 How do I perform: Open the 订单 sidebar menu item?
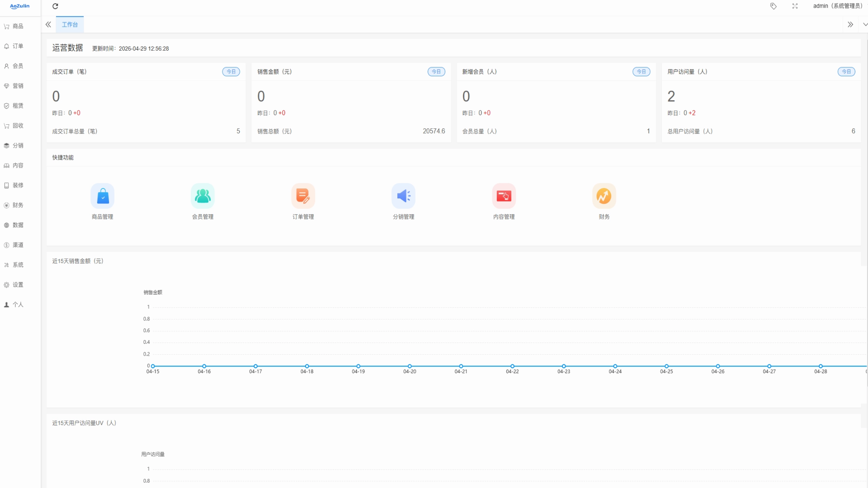click(x=18, y=46)
